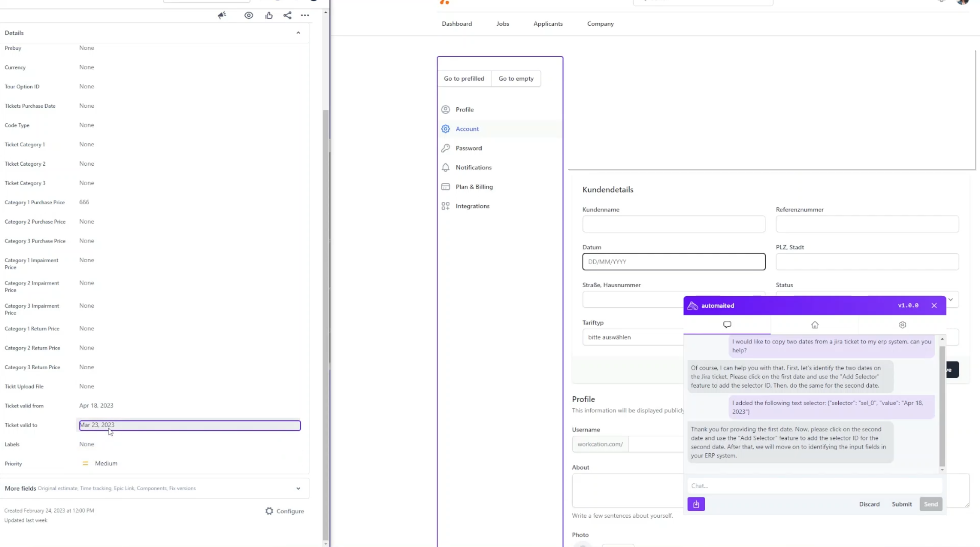This screenshot has height=547, width=980.
Task: Click the 666 Category 1 Purchase Price value
Action: pos(84,202)
